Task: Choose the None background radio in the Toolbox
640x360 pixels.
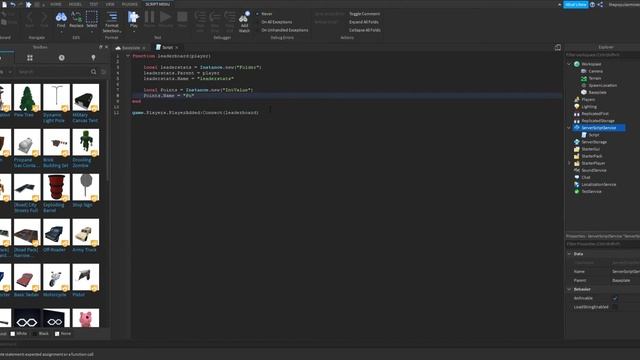Action: tap(57, 334)
